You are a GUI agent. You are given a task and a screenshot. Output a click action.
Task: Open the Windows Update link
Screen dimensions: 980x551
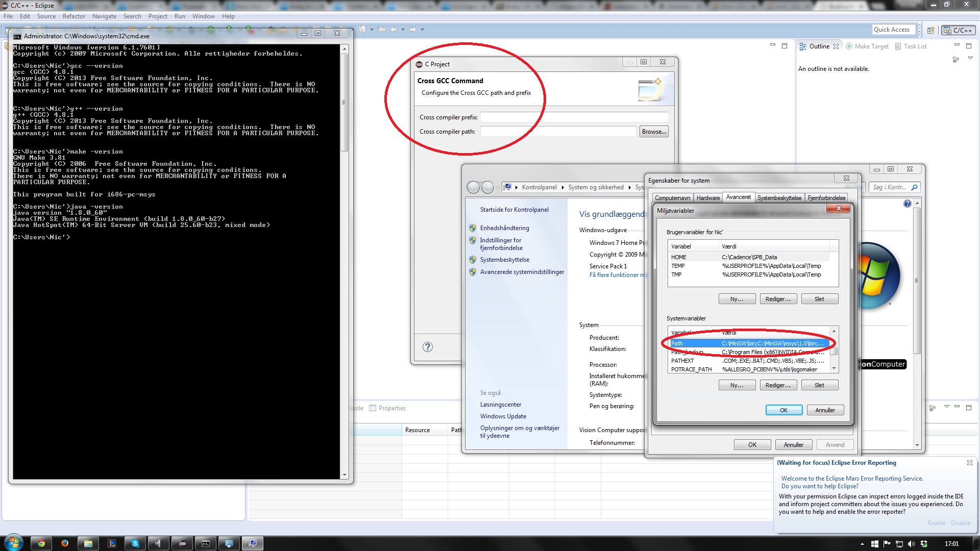click(503, 416)
